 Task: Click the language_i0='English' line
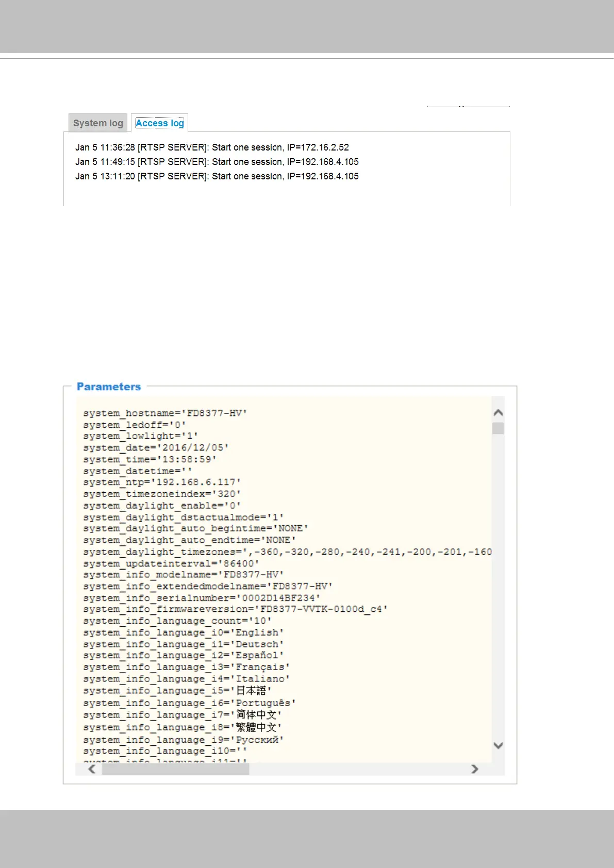(x=184, y=632)
